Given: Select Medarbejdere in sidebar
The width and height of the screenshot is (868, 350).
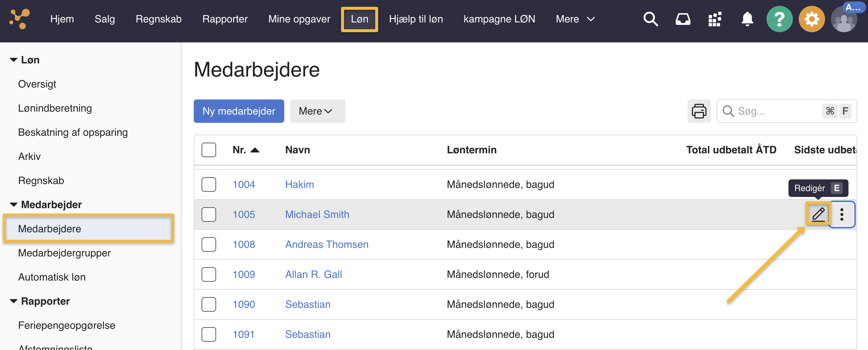Looking at the screenshot, I should (x=89, y=229).
